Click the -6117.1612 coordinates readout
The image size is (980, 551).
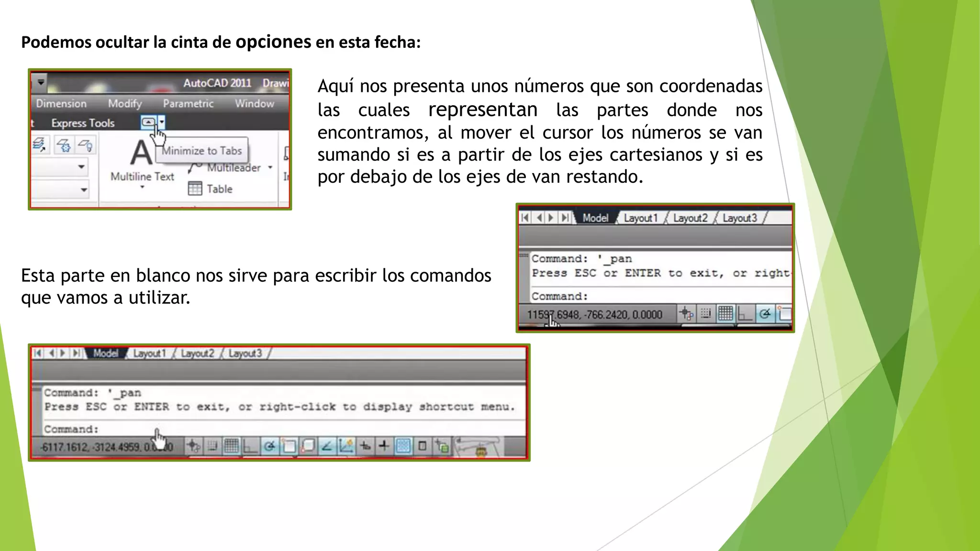tap(108, 447)
